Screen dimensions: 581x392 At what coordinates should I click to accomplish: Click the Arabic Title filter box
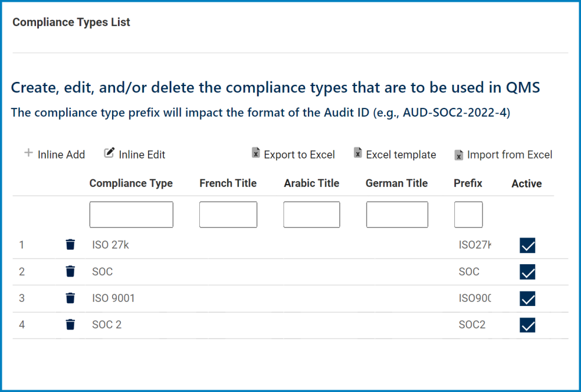pyautogui.click(x=311, y=214)
